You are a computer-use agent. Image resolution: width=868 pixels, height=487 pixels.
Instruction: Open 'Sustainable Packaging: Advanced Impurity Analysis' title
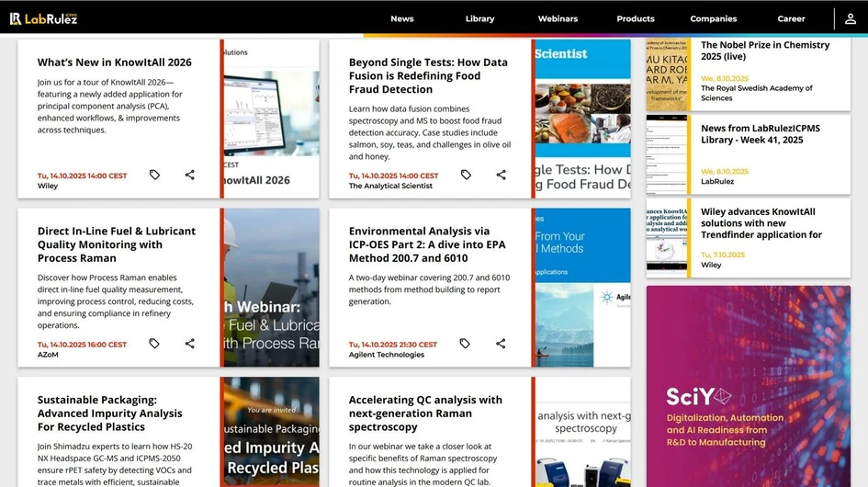click(x=109, y=413)
